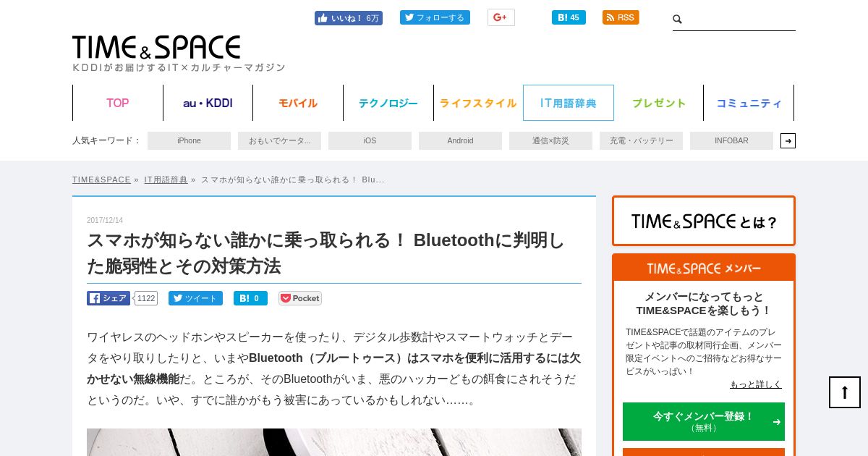Click the Hatena bookmark 45 button in header

(x=569, y=17)
